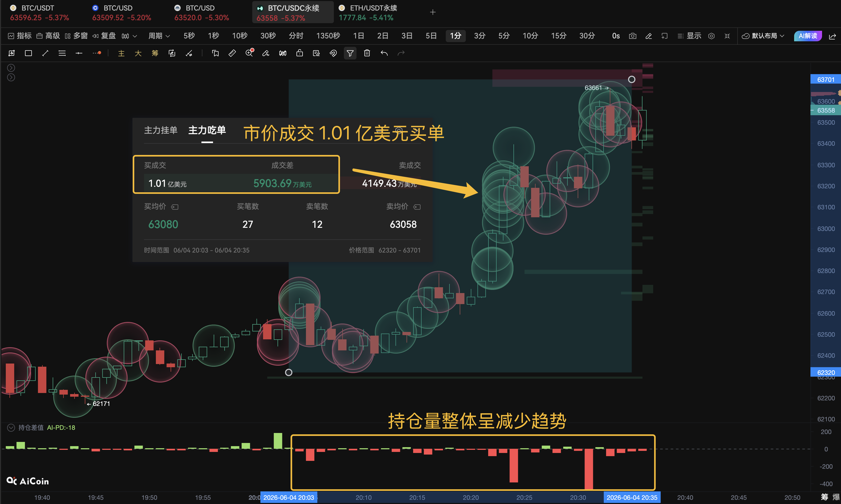Select the rectangle drawing tool
The height and width of the screenshot is (504, 841).
pos(28,53)
